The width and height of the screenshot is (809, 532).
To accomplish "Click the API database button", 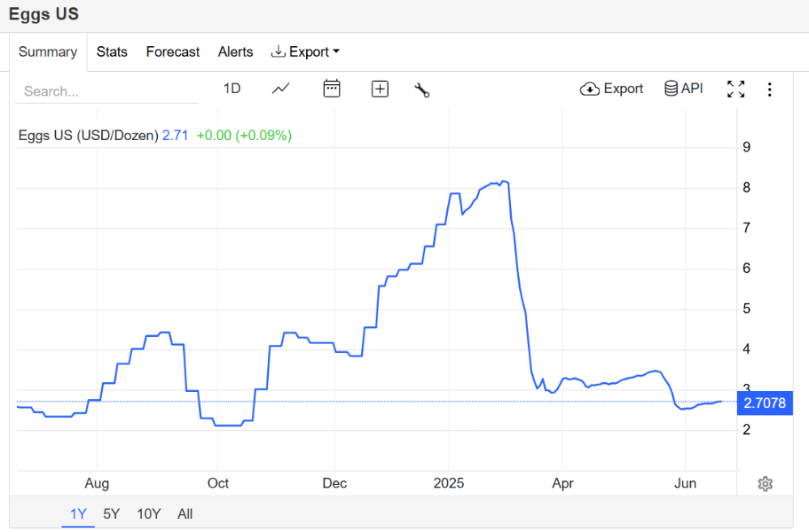I will [x=684, y=89].
